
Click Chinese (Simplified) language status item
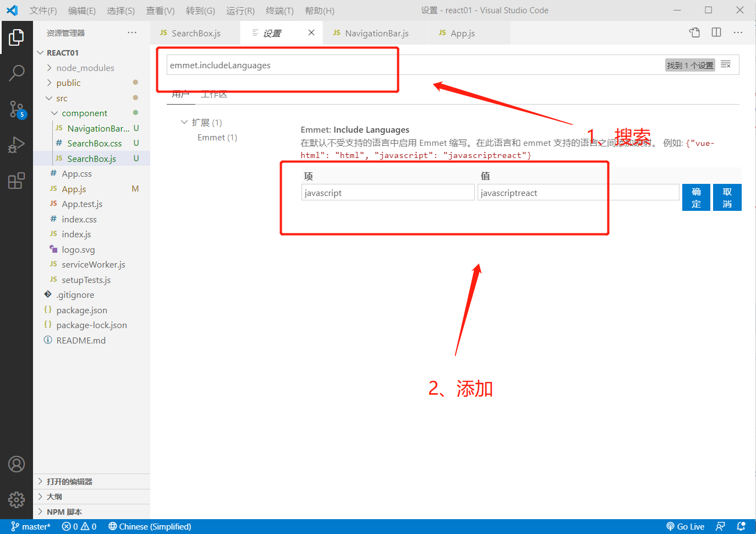coord(150,526)
